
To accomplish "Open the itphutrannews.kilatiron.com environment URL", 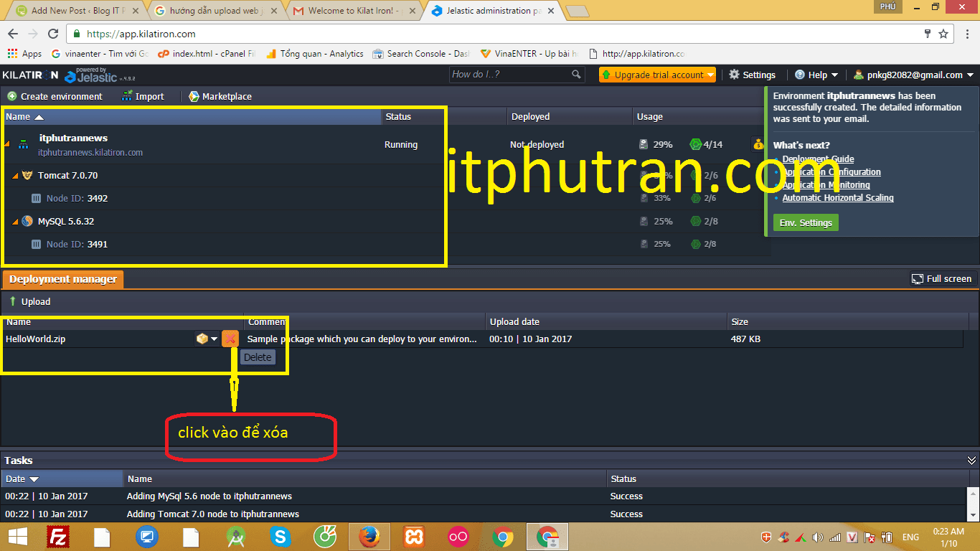I will coord(90,153).
